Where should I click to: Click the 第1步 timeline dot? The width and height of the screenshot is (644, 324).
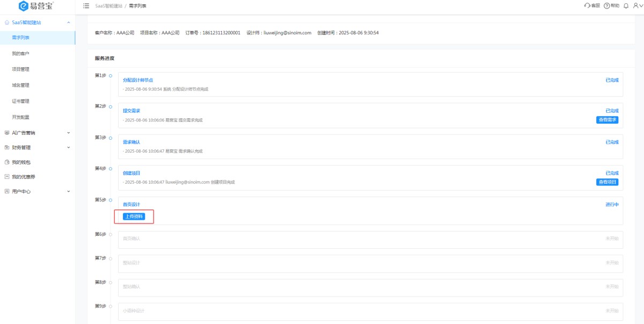(111, 76)
